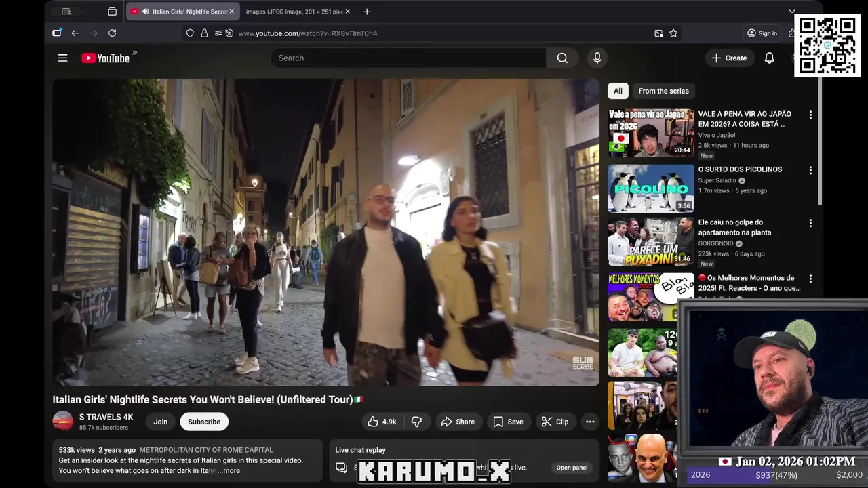This screenshot has width=868, height=488.
Task: Open O SURTO DOS PICOLINOS thumbnail
Action: point(651,188)
